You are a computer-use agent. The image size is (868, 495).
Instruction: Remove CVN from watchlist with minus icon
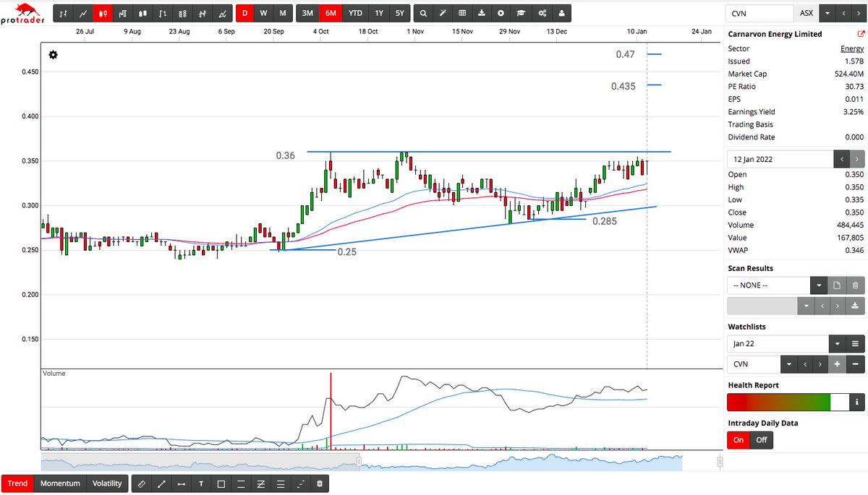(855, 364)
